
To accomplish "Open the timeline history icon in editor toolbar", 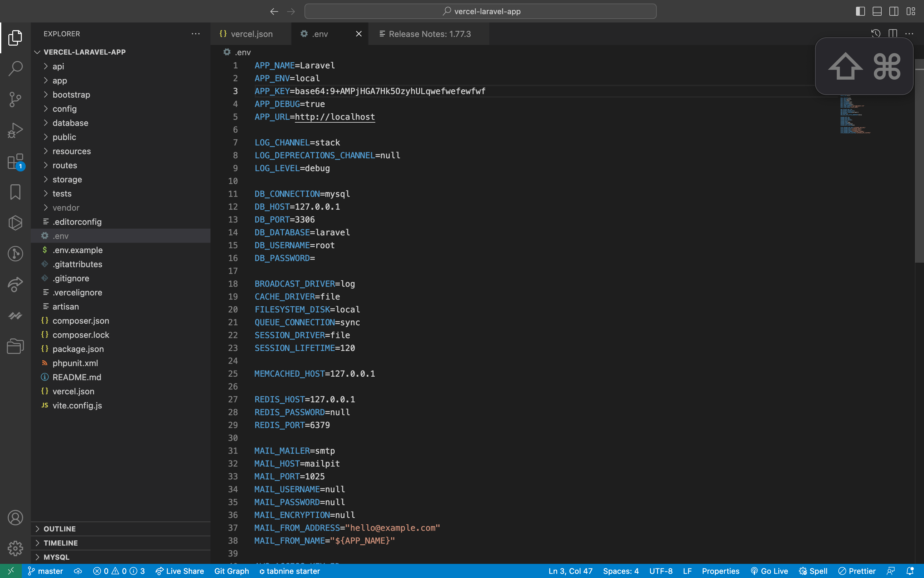I will coord(876,34).
